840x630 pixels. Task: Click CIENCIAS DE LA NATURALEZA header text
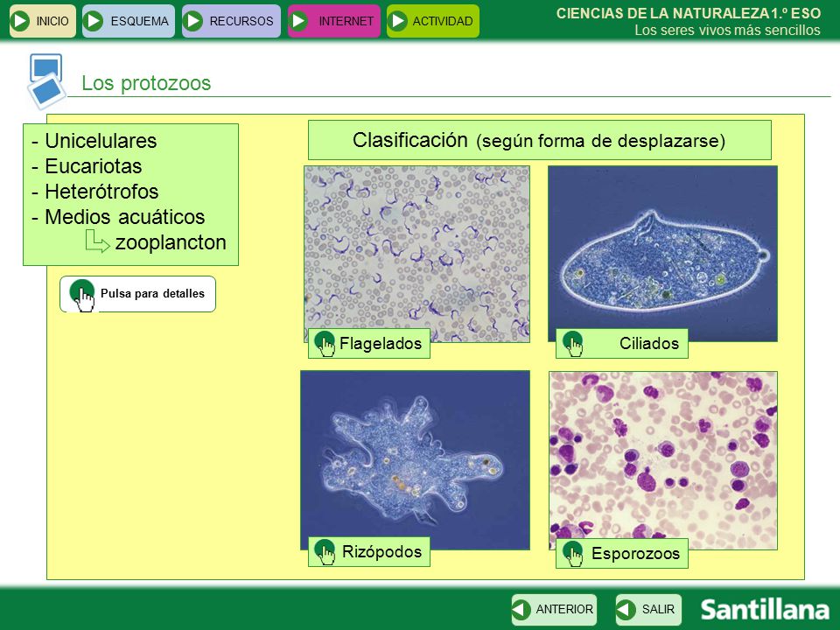pyautogui.click(x=689, y=13)
